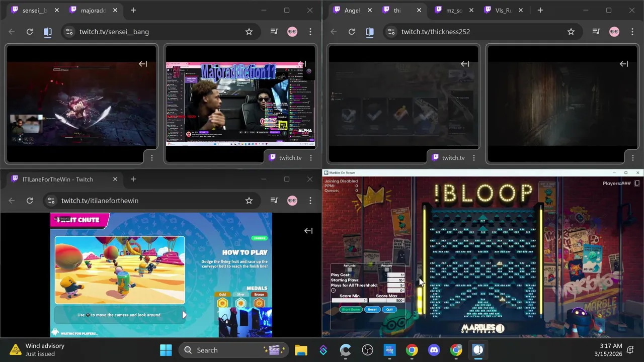Viewport: 644px width, 362px height.
Task: Toggle the Refunds checkbox in Marbles
Action: point(349,269)
